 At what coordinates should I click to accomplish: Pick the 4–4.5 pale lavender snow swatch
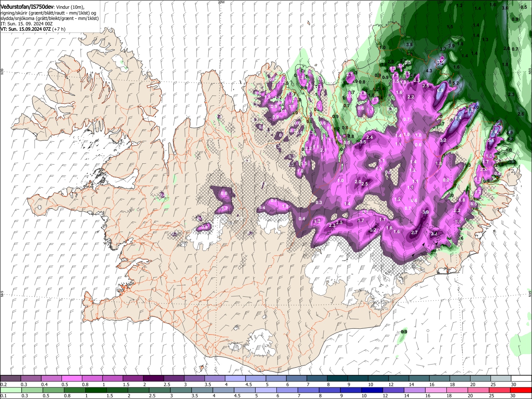235,379
